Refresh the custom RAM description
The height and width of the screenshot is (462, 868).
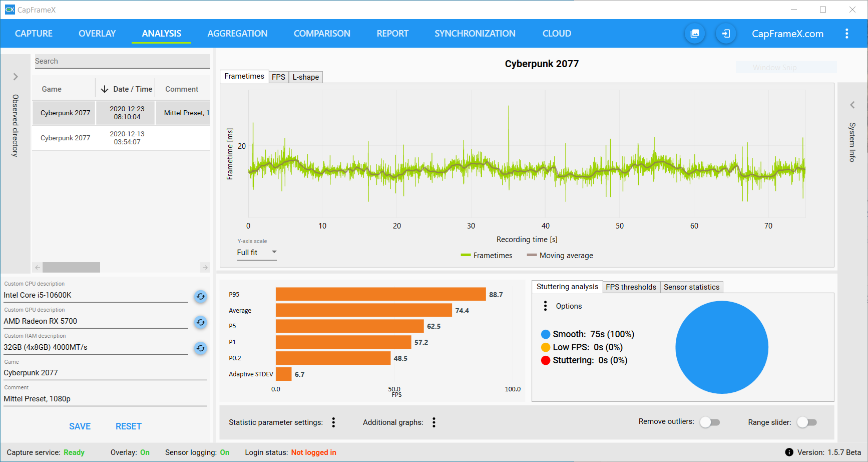coord(201,348)
